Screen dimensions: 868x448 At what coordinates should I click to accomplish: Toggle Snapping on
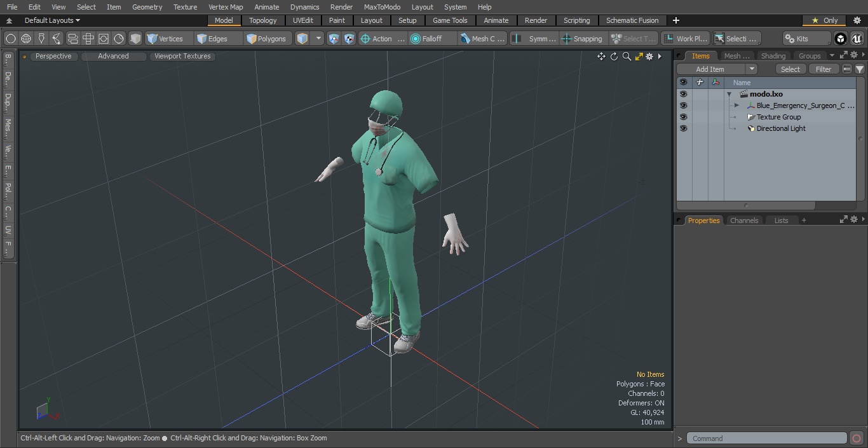[x=583, y=39]
